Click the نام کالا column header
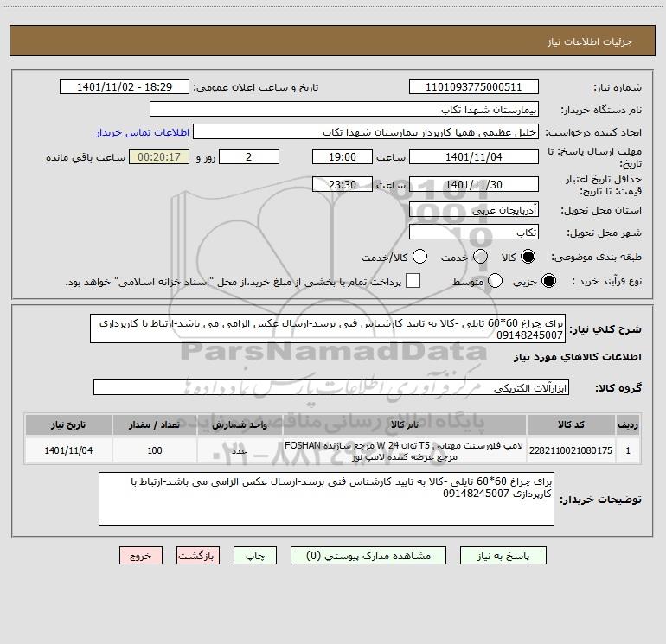666x644 pixels. click(x=405, y=424)
